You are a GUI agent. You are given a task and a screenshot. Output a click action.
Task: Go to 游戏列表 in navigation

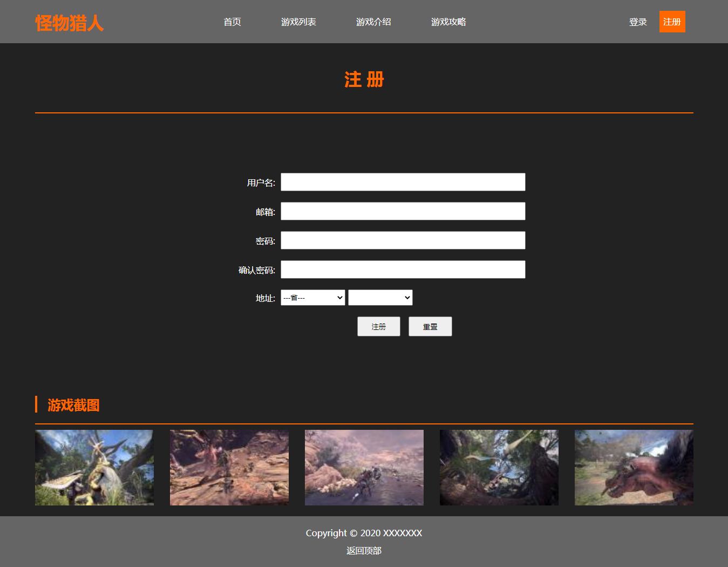click(x=298, y=22)
